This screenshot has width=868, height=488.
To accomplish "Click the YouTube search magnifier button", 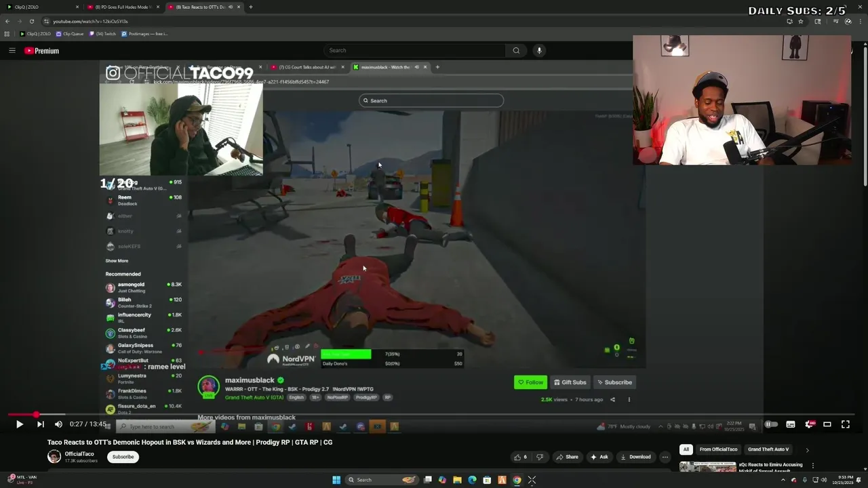I will point(516,50).
